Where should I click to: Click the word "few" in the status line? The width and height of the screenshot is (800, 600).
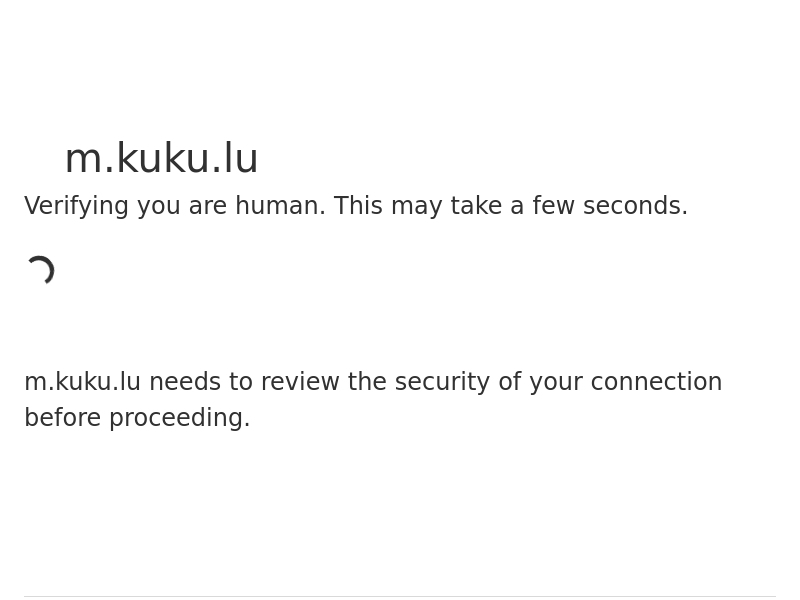(x=554, y=206)
